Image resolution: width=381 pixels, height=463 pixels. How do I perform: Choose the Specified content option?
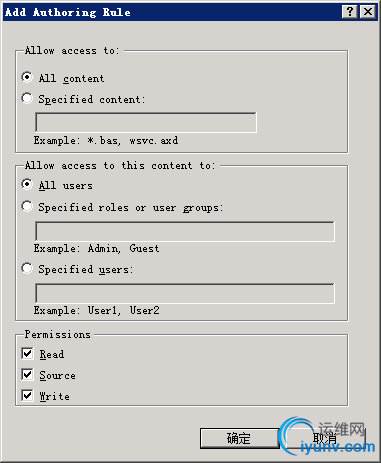click(x=27, y=99)
